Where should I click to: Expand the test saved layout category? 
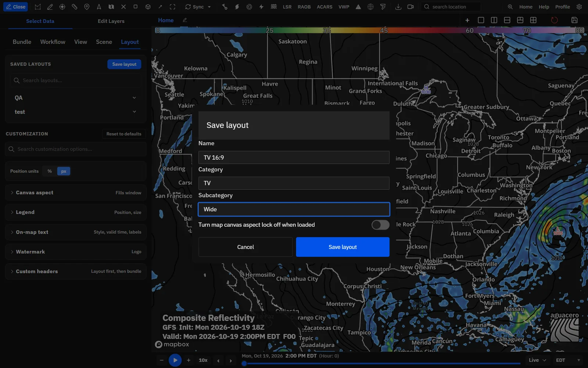click(76, 112)
